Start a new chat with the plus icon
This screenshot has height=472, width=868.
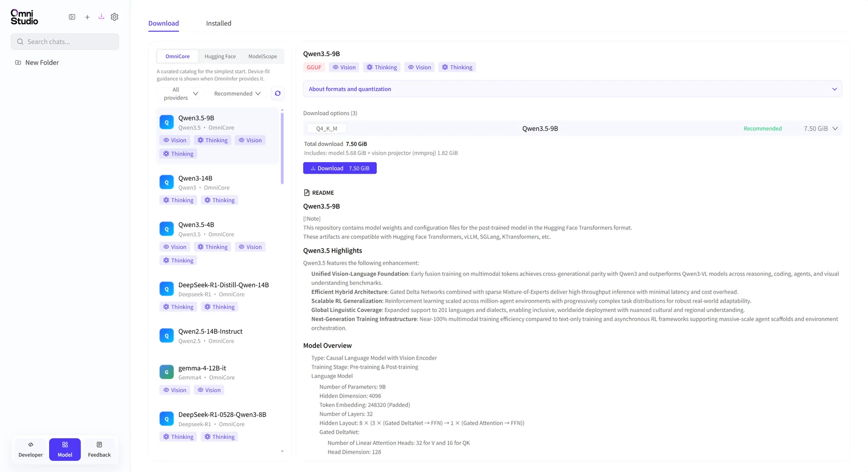[87, 17]
